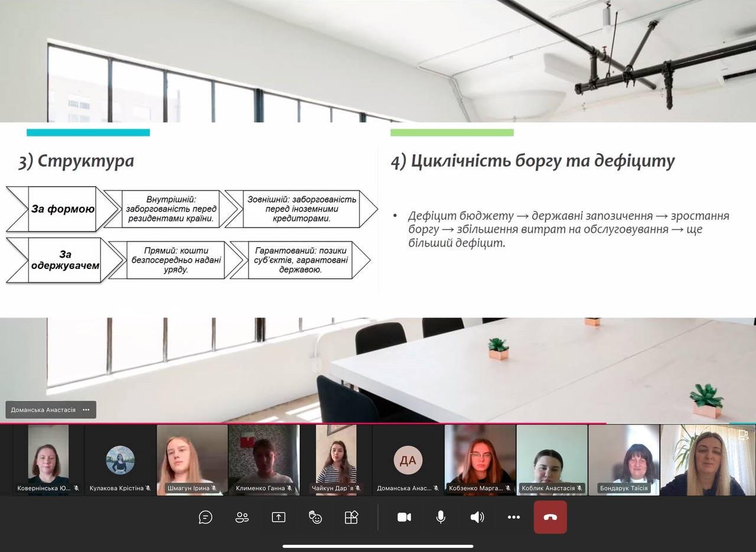Select the ДА initials avatar tile
The height and width of the screenshot is (552, 756).
click(408, 460)
